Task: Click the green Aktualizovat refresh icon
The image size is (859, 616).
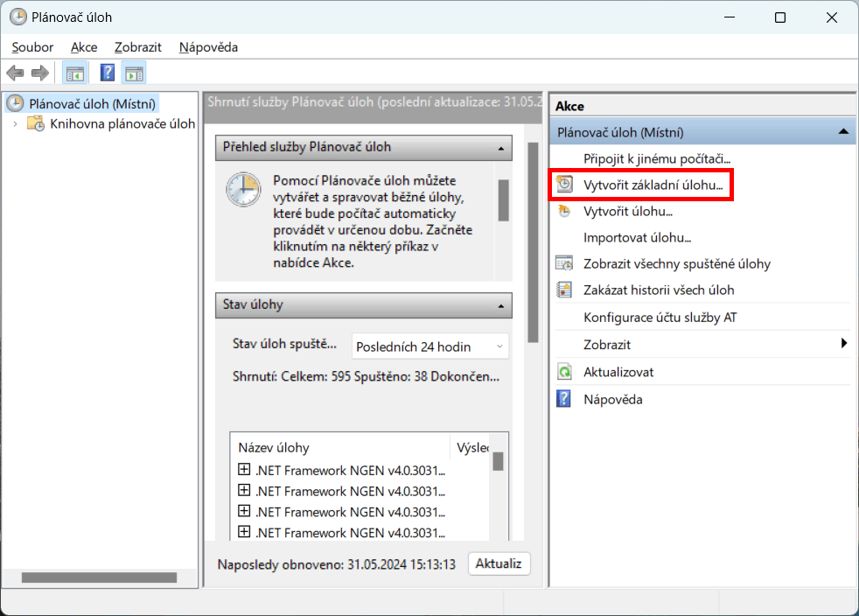Action: point(565,373)
